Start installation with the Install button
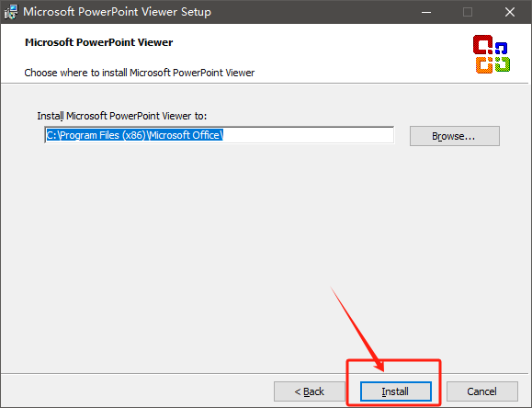The height and width of the screenshot is (408, 532). click(x=396, y=391)
